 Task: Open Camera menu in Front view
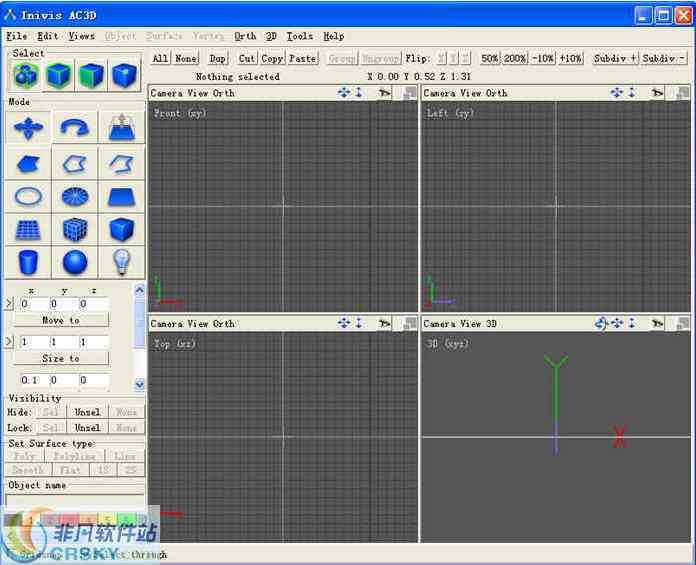pos(166,93)
